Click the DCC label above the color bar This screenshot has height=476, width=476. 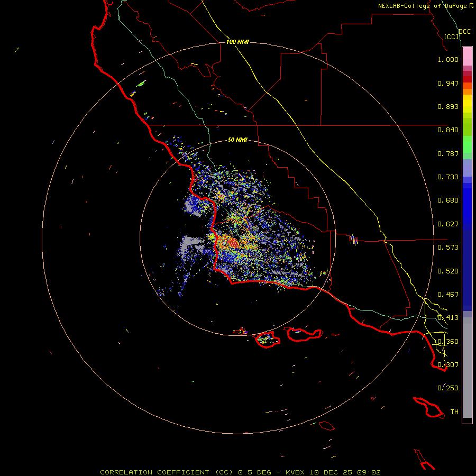click(x=465, y=32)
